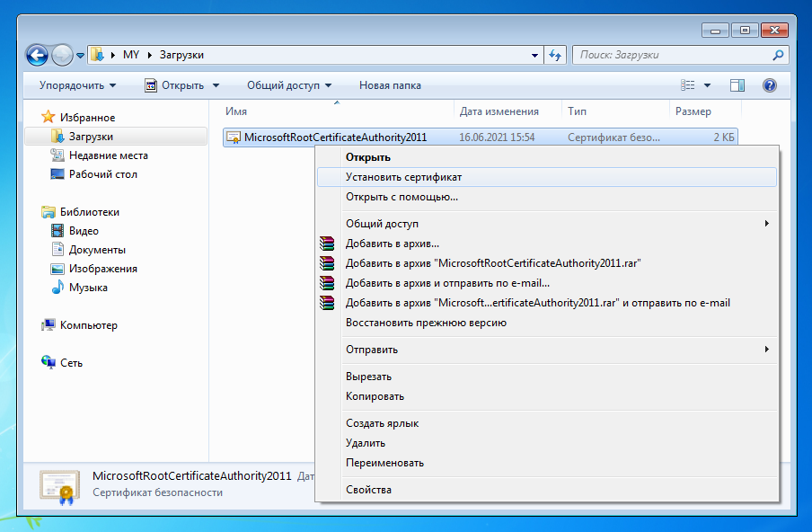Open the Упорядочить toolbar menu
812x532 pixels.
[77, 85]
